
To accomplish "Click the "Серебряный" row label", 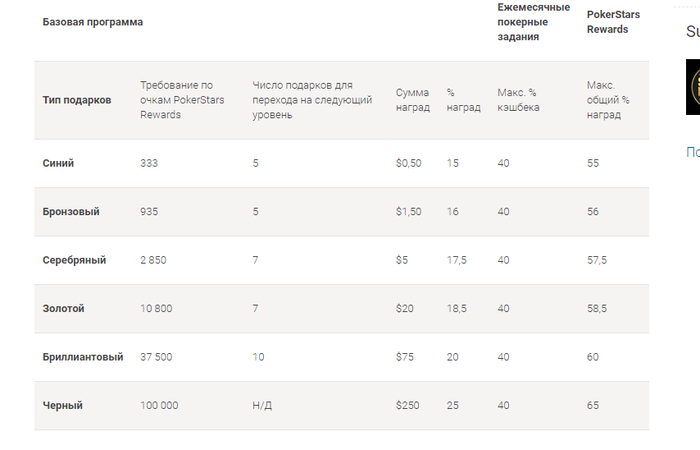I will [74, 260].
